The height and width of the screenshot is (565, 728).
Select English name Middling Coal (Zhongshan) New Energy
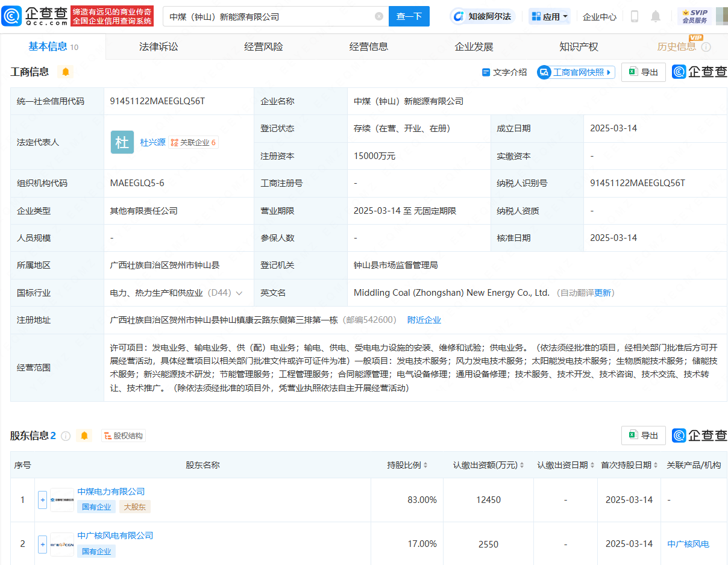point(452,293)
